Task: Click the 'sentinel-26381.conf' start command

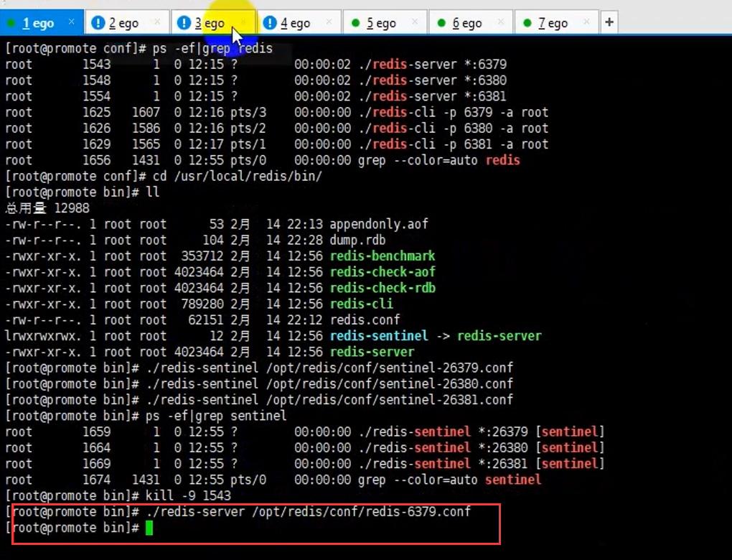Action: click(x=329, y=400)
